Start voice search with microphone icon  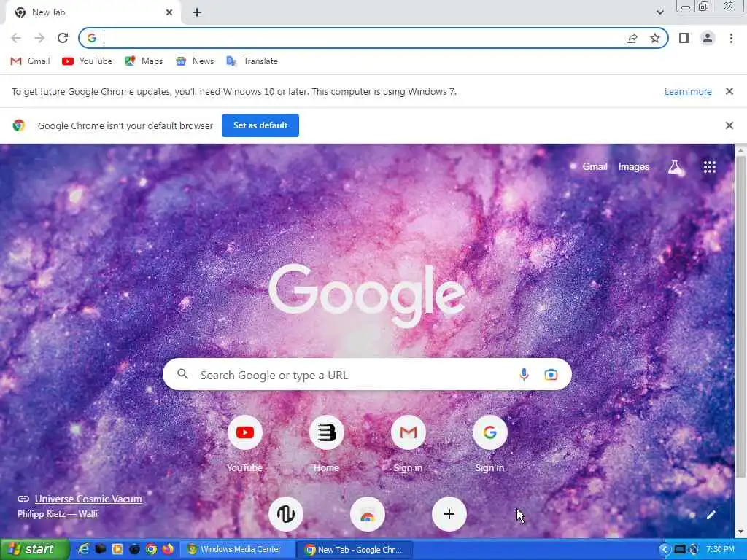pos(524,375)
